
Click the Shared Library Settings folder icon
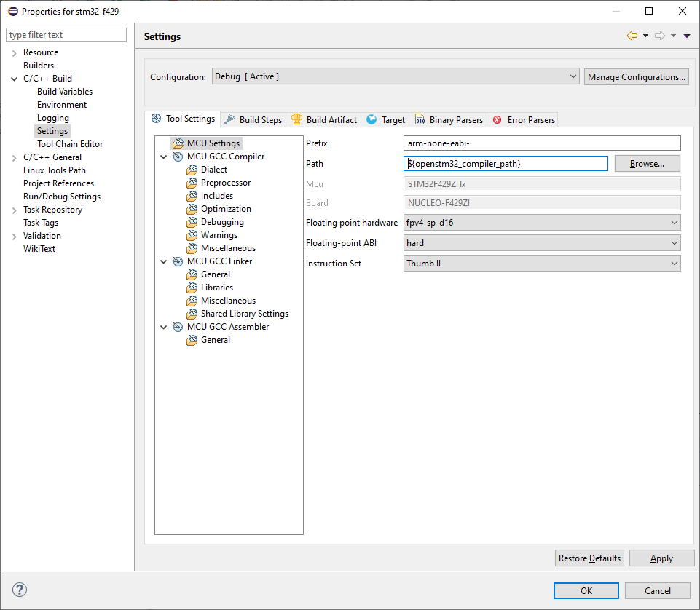(192, 314)
